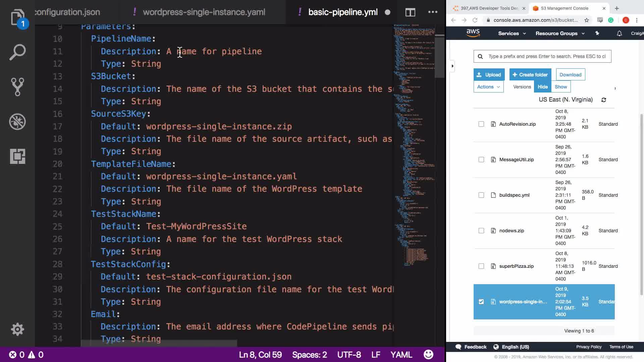The width and height of the screenshot is (644, 362).
Task: Switch to 397_AWS Developer Tools browser tab
Action: (488, 8)
